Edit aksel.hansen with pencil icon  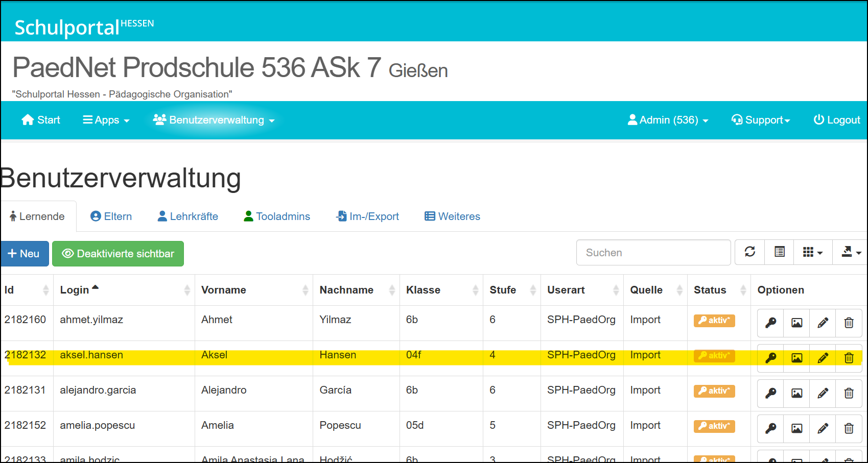point(823,358)
